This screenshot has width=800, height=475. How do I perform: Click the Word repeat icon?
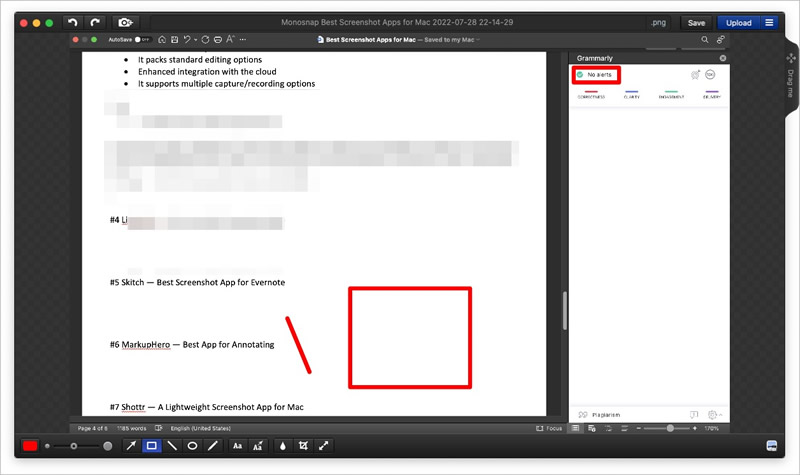(205, 39)
